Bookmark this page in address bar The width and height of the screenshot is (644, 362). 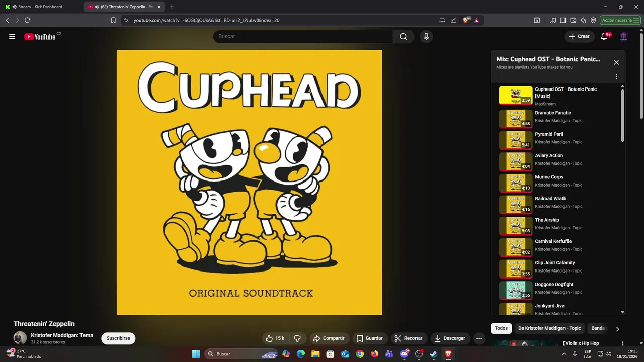tap(113, 20)
